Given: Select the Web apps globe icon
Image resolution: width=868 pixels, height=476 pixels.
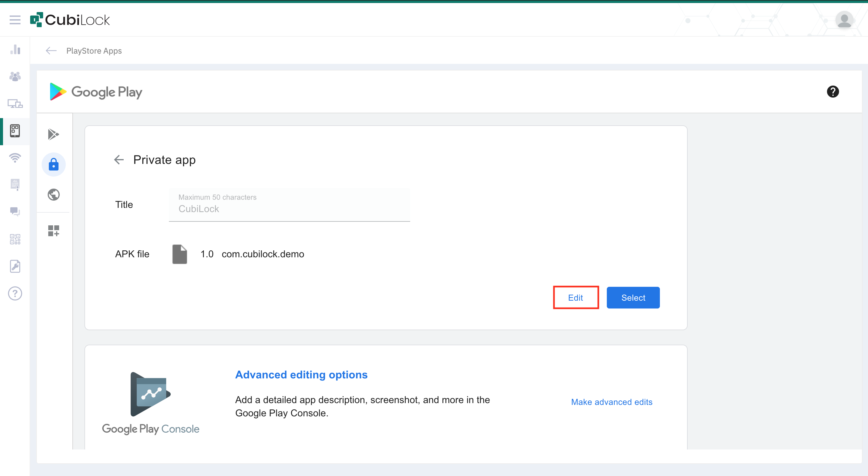Looking at the screenshot, I should pyautogui.click(x=54, y=195).
